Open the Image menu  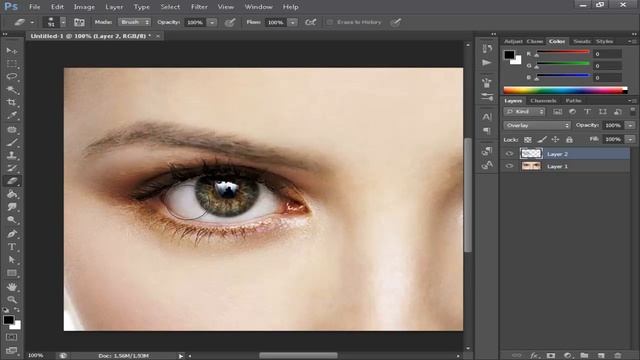[x=84, y=7]
